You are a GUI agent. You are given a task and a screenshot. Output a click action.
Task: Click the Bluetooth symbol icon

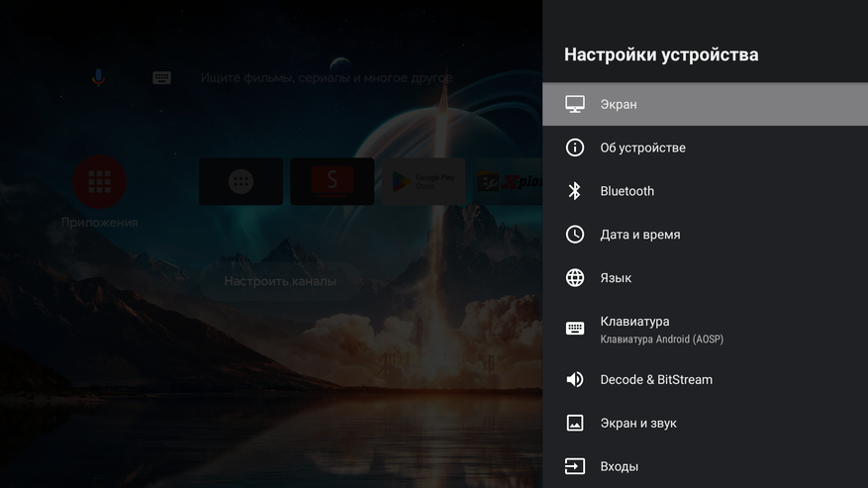[575, 191]
